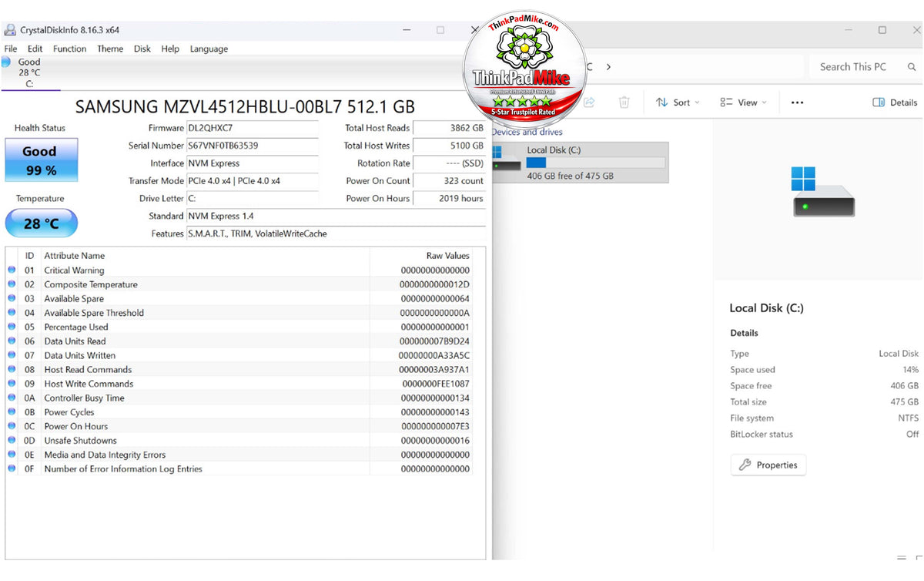Screen dimensions: 924x581
Task: Open the Theme menu
Action: tap(110, 49)
